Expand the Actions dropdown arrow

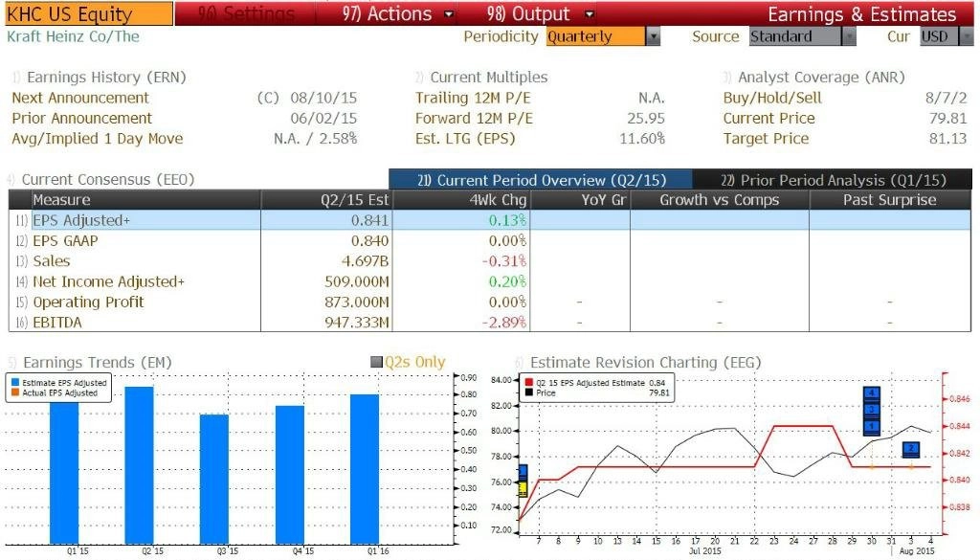click(448, 14)
